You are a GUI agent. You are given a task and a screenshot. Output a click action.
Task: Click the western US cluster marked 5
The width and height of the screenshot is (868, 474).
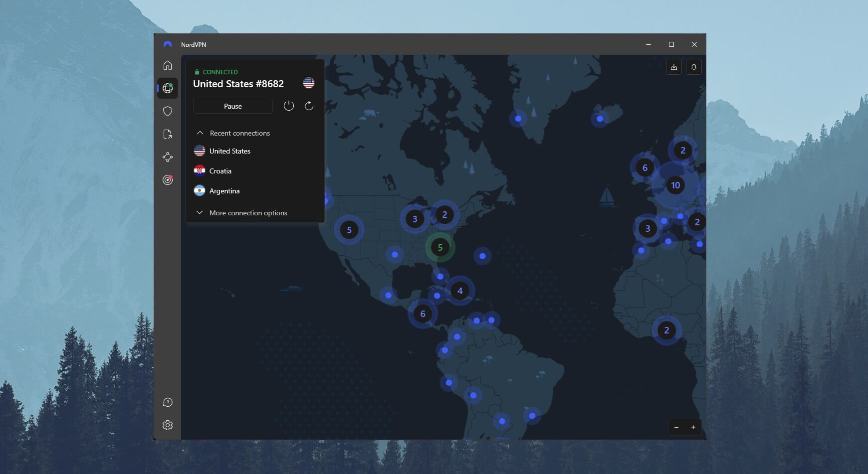(349, 230)
